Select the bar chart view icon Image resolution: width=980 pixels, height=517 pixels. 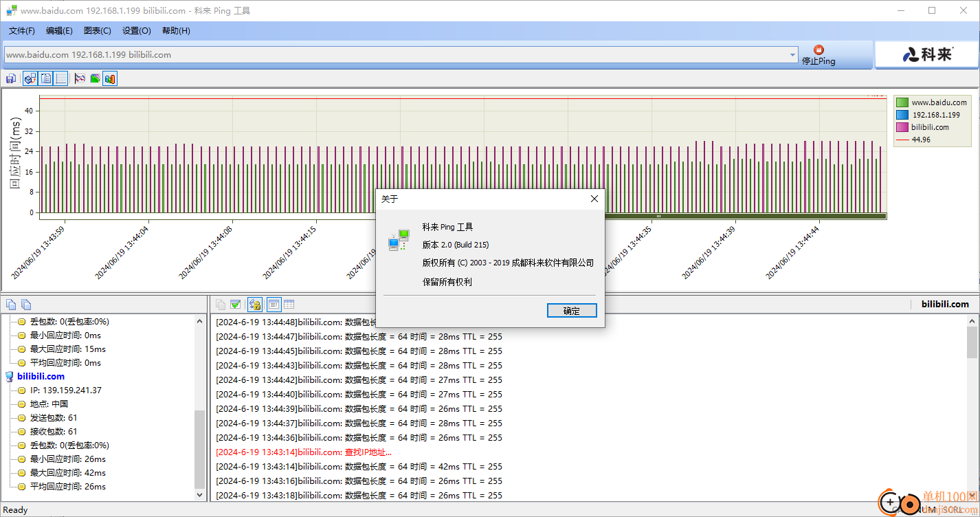[110, 78]
